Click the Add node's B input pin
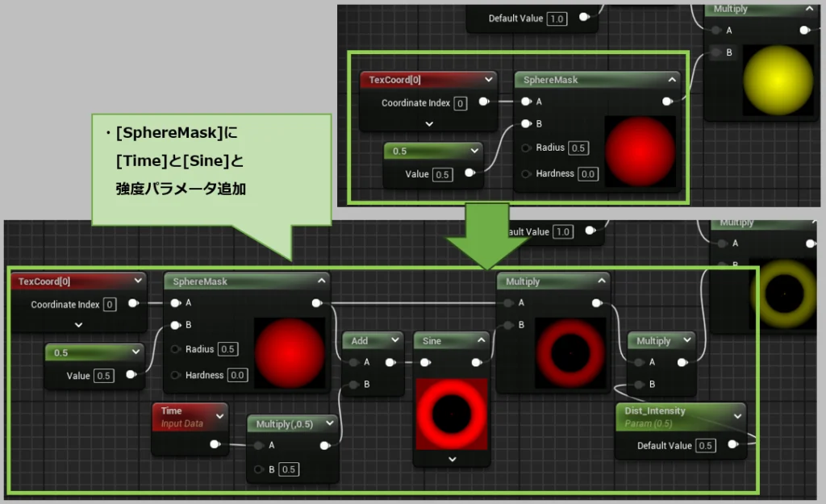Image resolution: width=826 pixels, height=504 pixels. click(x=352, y=385)
